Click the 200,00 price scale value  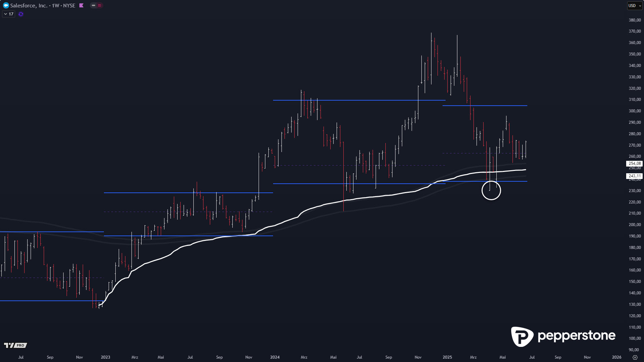pyautogui.click(x=635, y=225)
